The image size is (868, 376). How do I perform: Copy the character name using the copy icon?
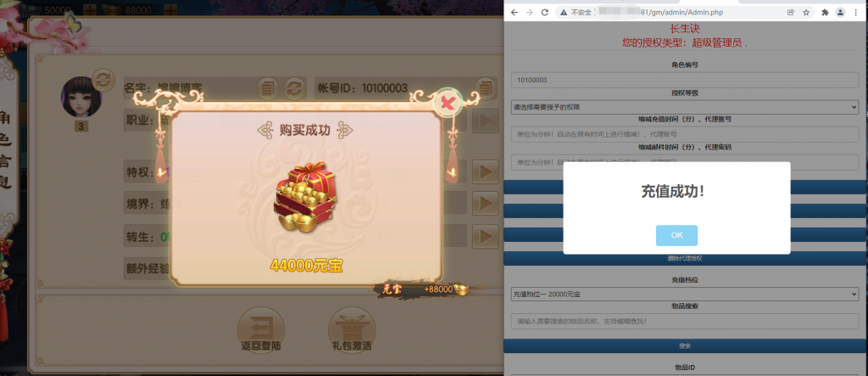[268, 88]
